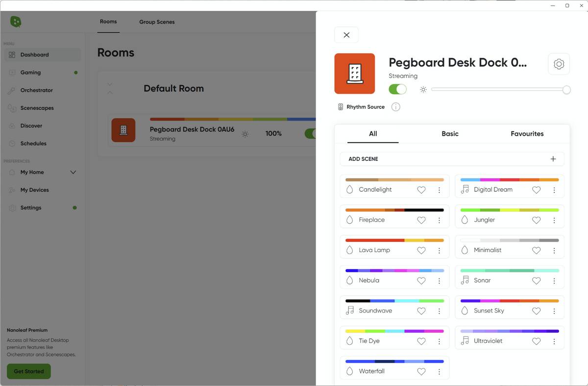Click the Nanoleaf logo icon
The height and width of the screenshot is (386, 588).
tap(16, 22)
